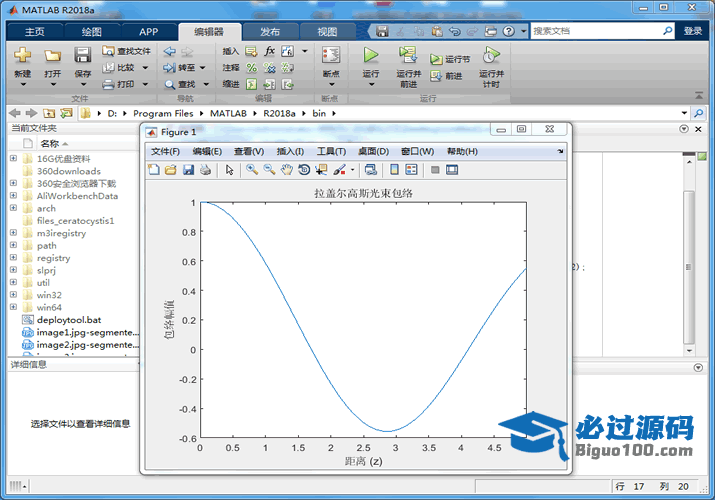Open the 发布 ribbon tab
The height and width of the screenshot is (500, 715).
click(x=270, y=31)
